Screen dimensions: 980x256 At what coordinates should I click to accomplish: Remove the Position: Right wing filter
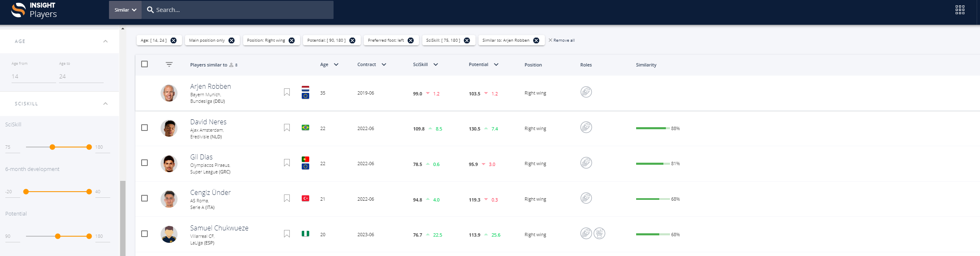pos(292,40)
